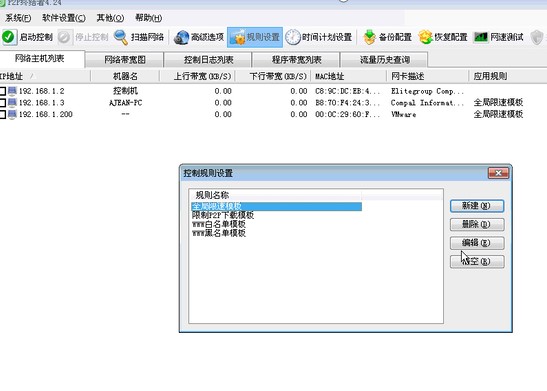
Task: Select rule 全局限速模板 in list
Action: (276, 206)
